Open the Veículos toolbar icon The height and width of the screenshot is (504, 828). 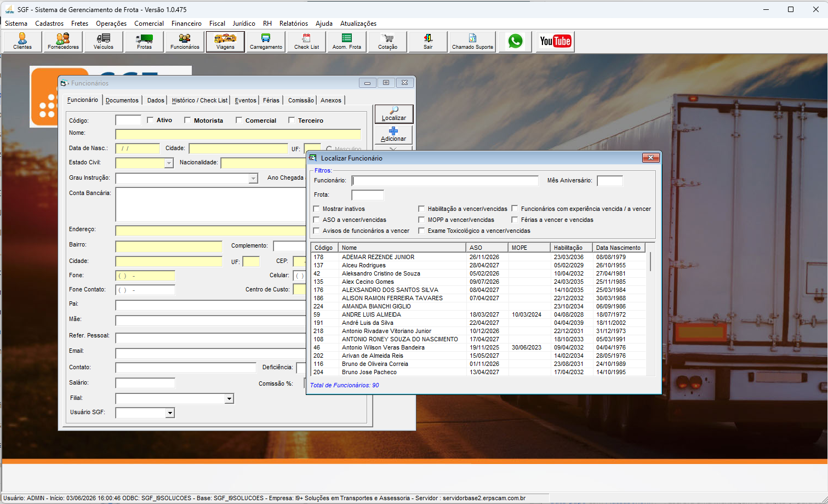pos(104,42)
